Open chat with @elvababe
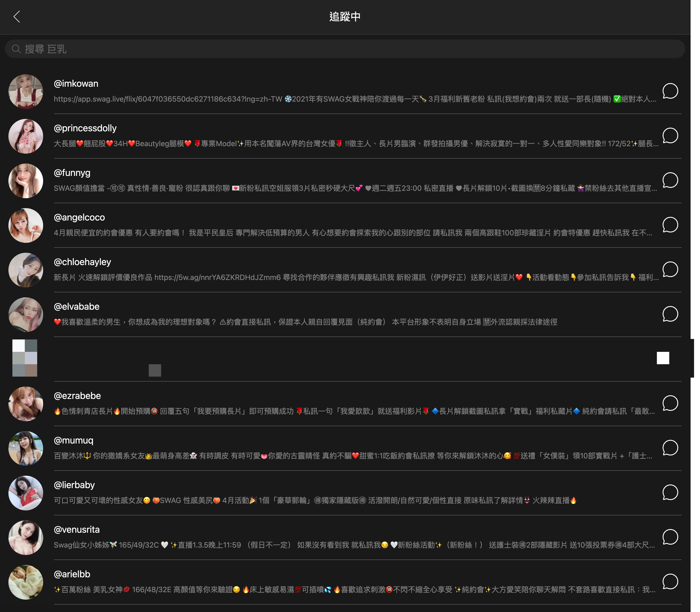 (x=670, y=314)
